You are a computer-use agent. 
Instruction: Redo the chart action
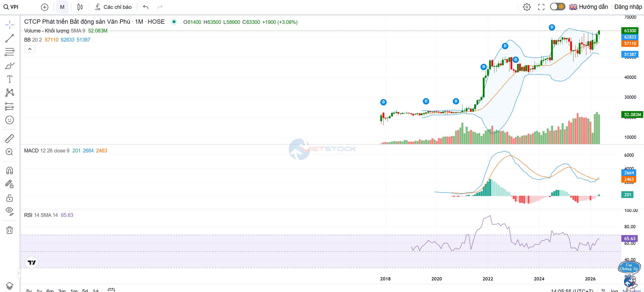[x=160, y=7]
